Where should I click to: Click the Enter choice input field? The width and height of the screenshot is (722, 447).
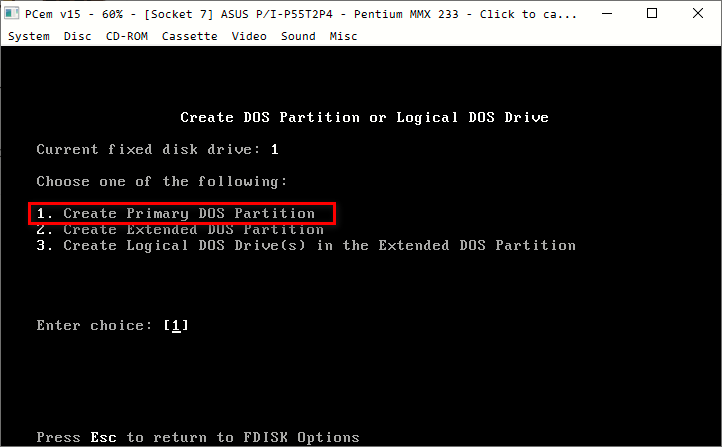click(176, 325)
